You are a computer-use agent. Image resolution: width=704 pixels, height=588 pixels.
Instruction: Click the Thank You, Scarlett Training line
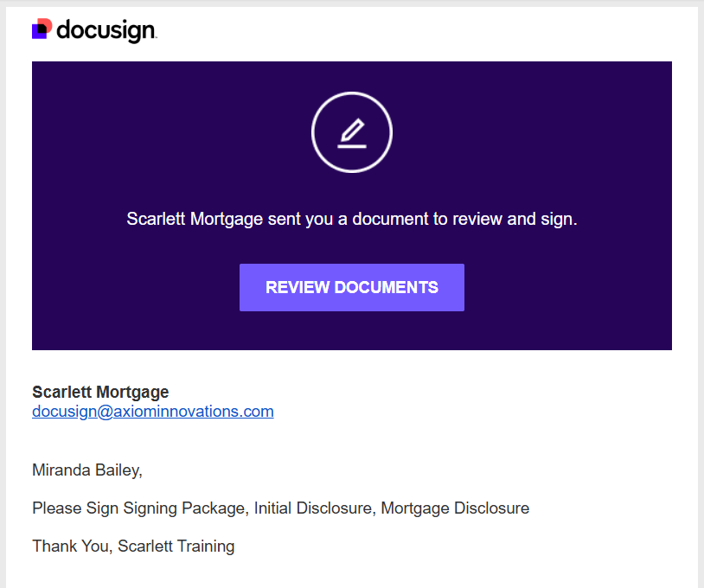point(133,546)
